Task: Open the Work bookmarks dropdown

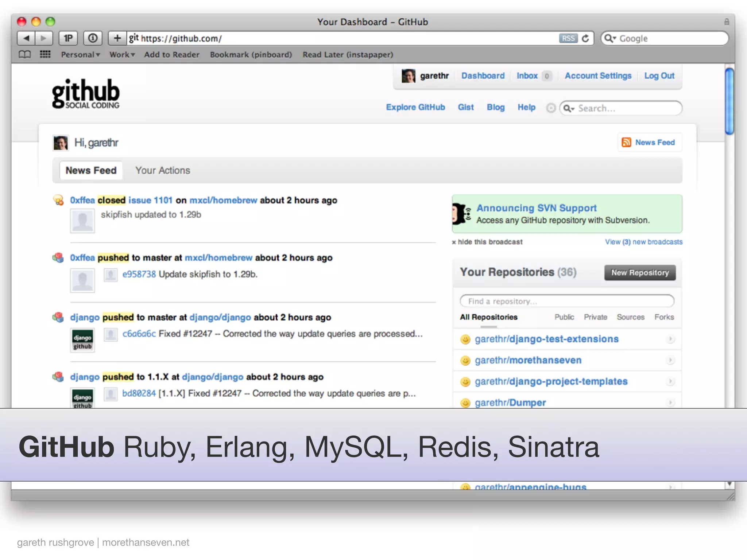Action: click(x=122, y=55)
